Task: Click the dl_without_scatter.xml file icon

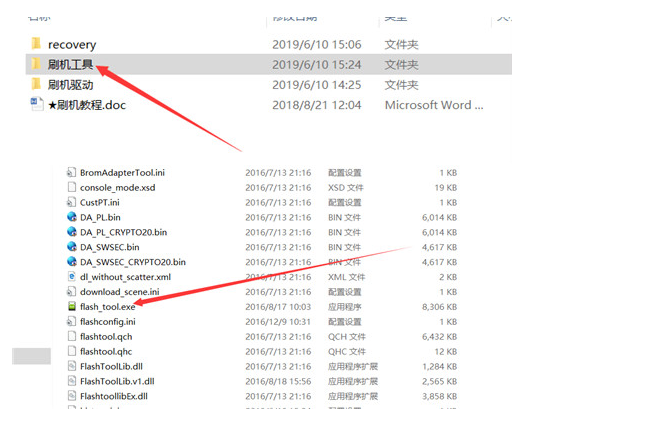Action: [71, 276]
